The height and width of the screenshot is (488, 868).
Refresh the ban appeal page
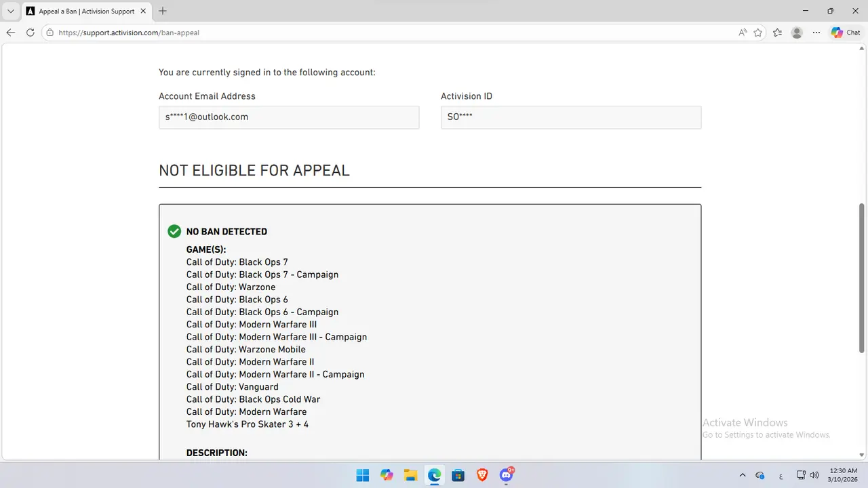pyautogui.click(x=30, y=33)
